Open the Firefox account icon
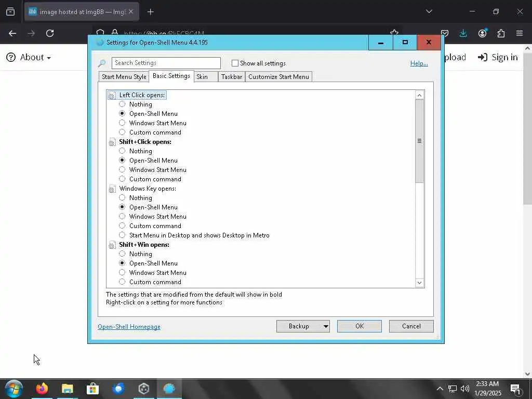Image resolution: width=532 pixels, height=399 pixels. 482,33
